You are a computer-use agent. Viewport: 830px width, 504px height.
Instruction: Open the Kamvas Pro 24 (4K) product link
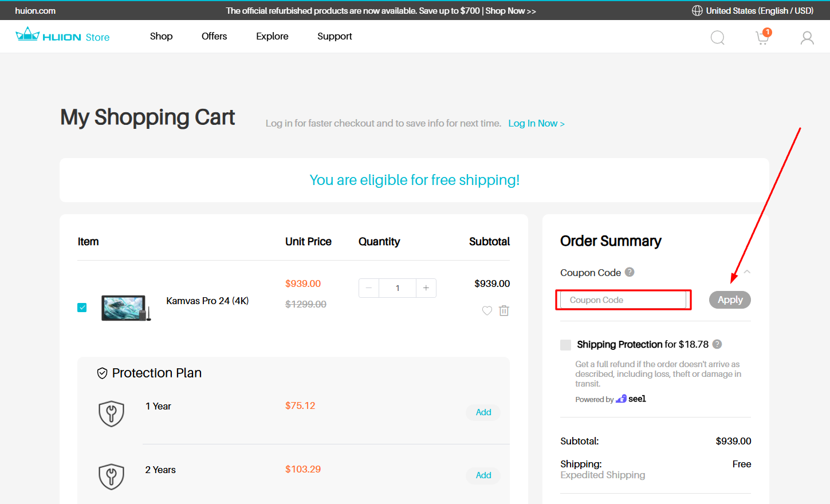tap(207, 301)
